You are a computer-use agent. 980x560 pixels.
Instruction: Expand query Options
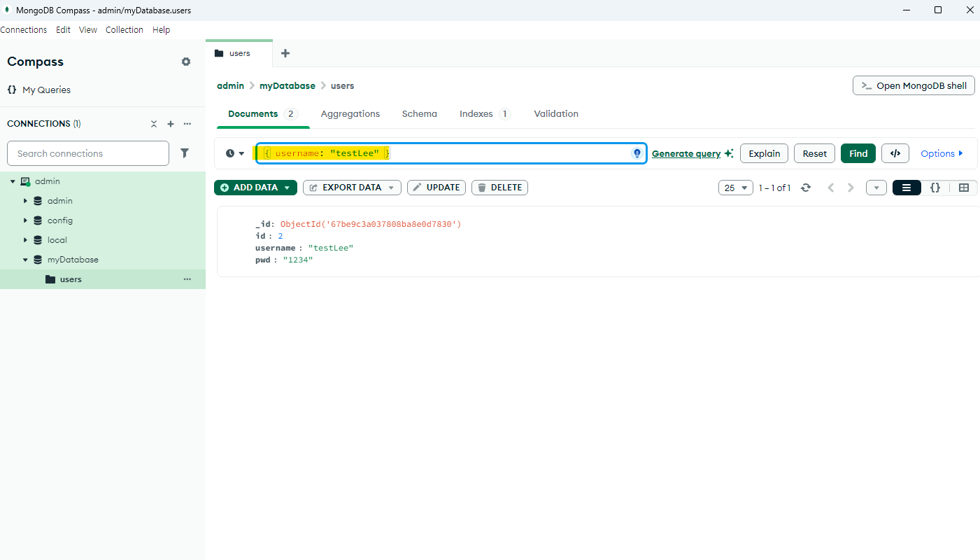tap(942, 153)
